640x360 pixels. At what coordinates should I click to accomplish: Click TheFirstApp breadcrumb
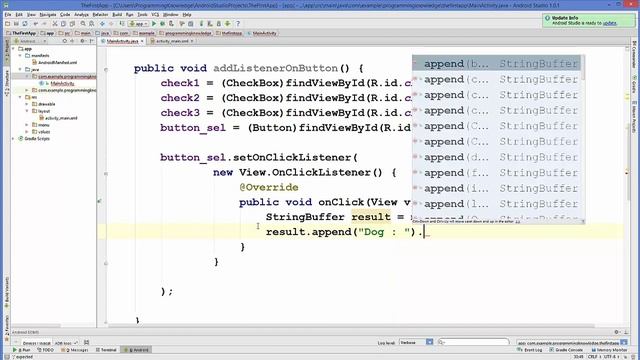tap(21, 33)
